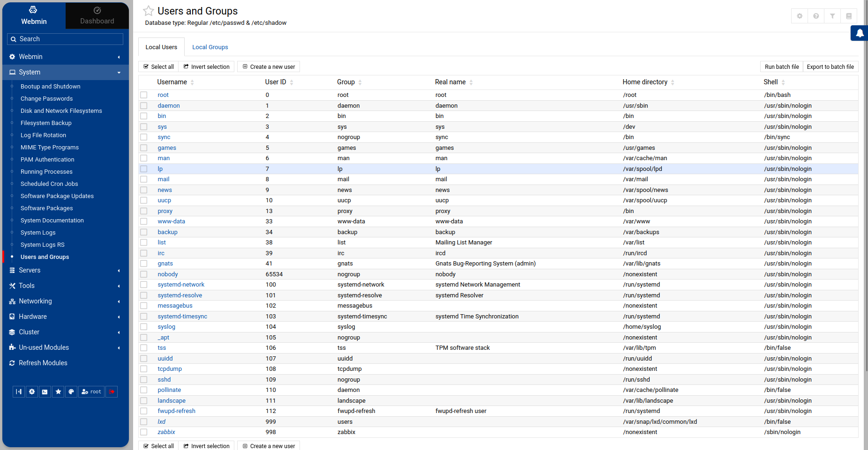Click the module configuration gear icon
868x450 pixels.
coord(800,16)
